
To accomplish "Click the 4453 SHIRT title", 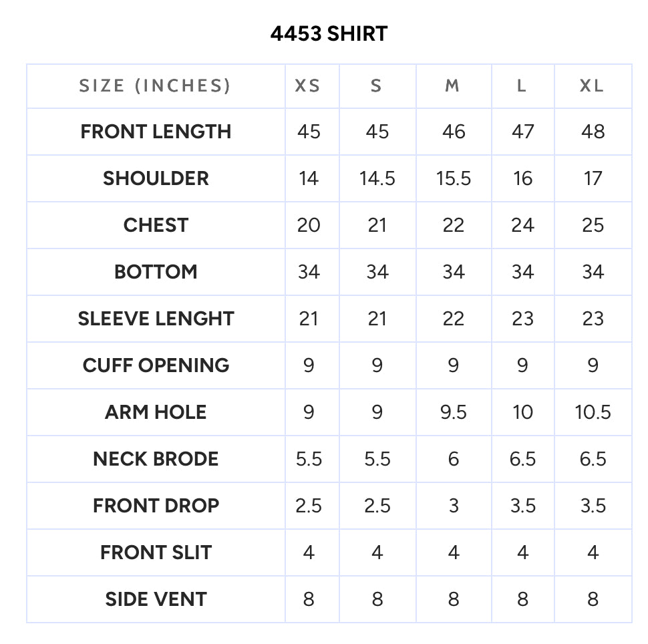I will 329,33.
